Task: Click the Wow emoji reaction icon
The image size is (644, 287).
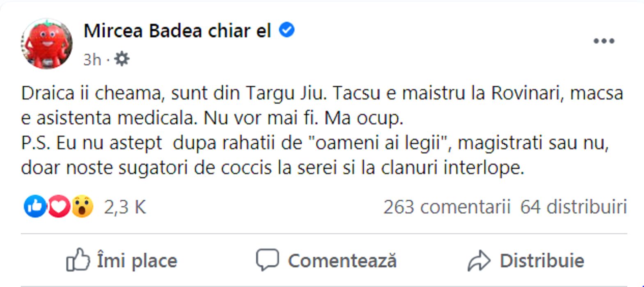Action: (83, 206)
